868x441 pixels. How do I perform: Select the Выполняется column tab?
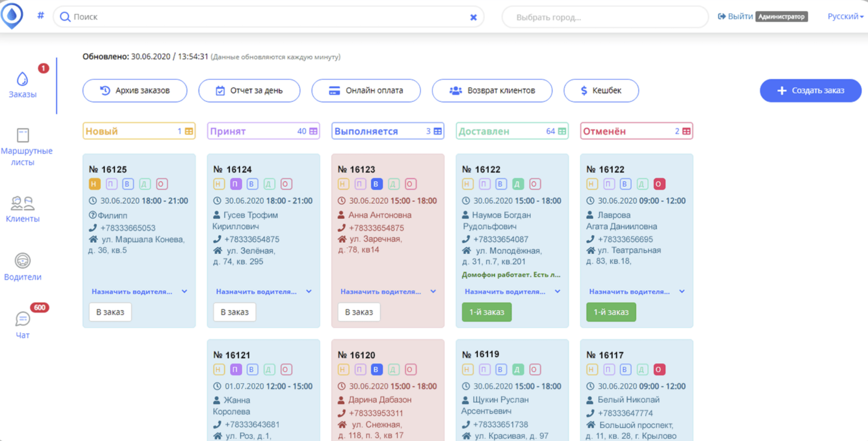tap(388, 131)
